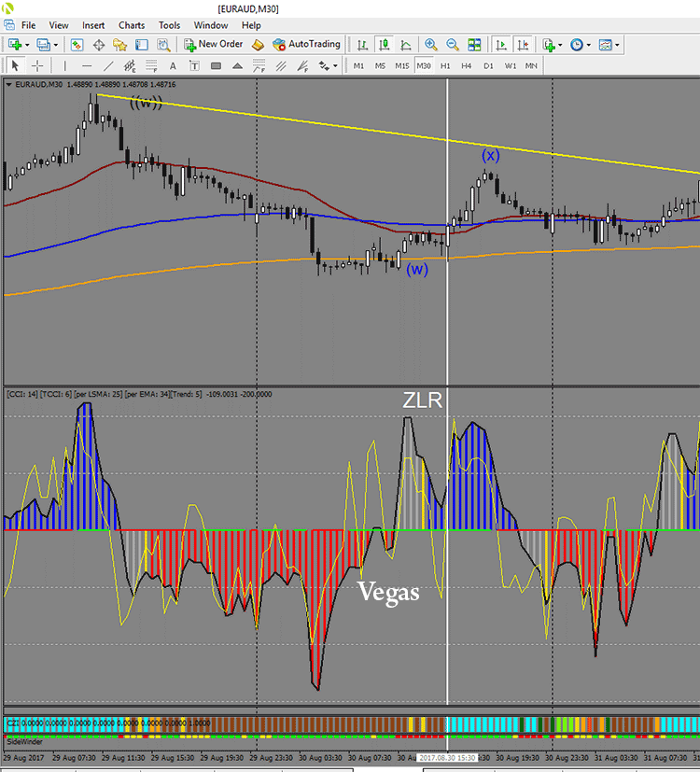This screenshot has width=700, height=772.
Task: Select the Fibonacci Retracement tool
Action: coord(151,65)
